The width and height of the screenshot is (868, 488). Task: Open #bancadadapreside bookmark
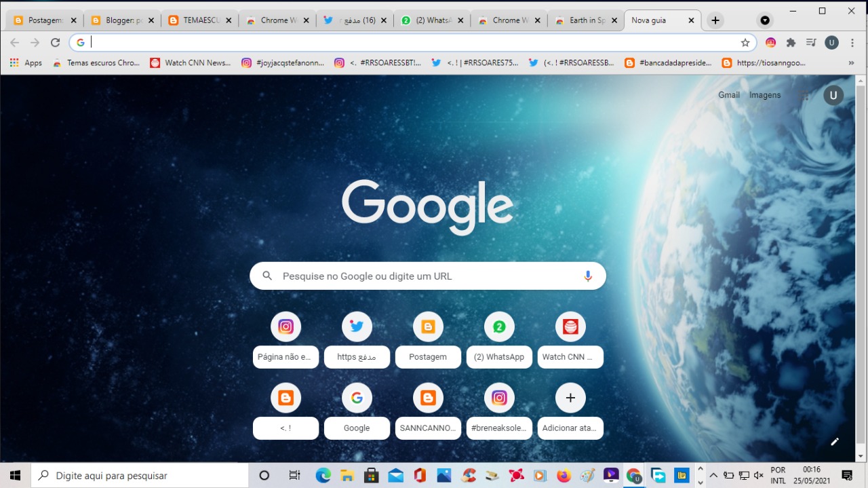668,62
